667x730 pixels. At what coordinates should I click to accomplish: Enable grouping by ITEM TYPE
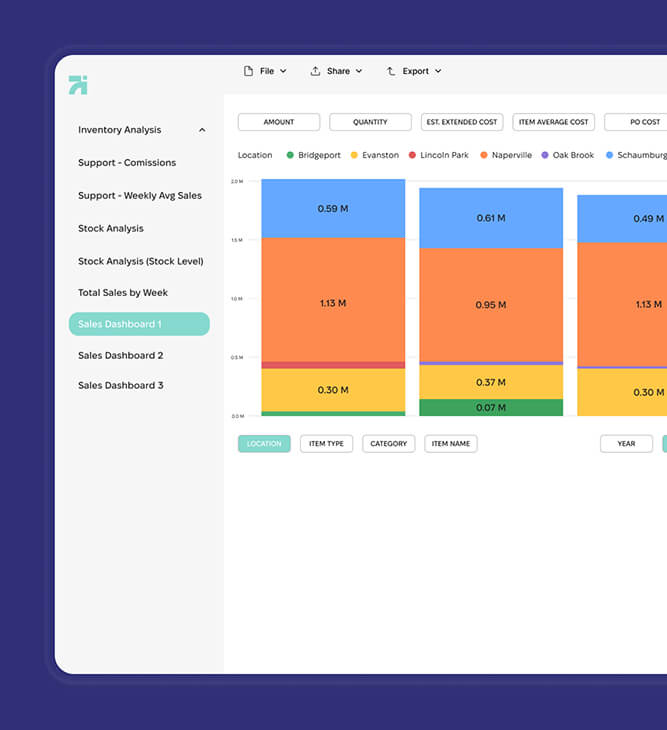pos(326,444)
